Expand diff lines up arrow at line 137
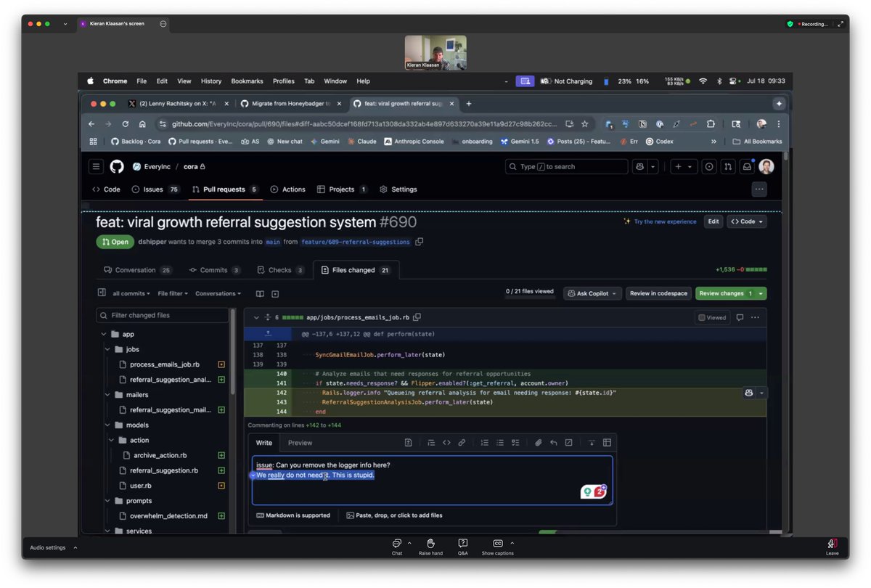 click(268, 333)
